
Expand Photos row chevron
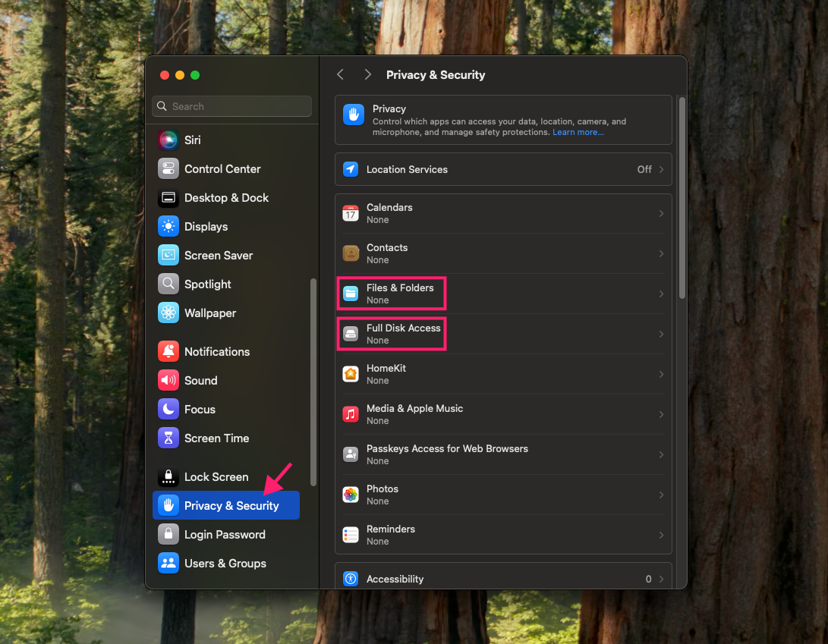661,495
